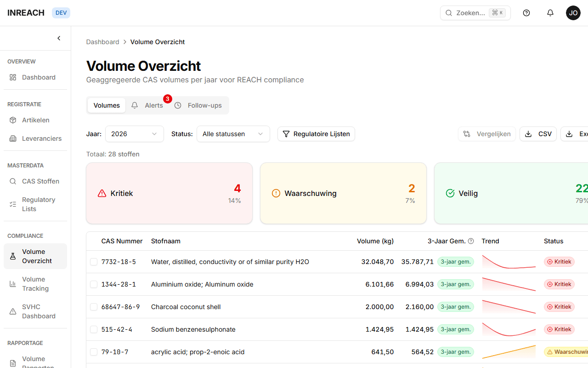Check the row checkbox for CAS 7732-18-5
Viewport: 588px width, 368px height.
pos(94,261)
